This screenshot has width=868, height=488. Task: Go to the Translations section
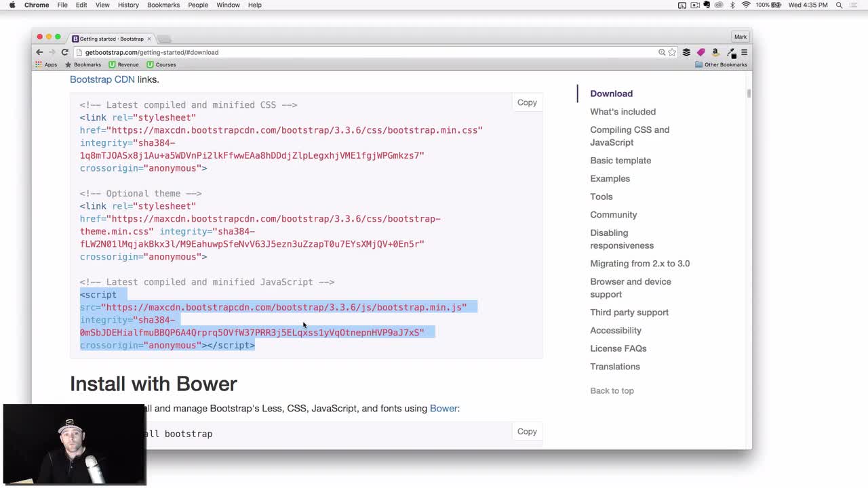(615, 367)
